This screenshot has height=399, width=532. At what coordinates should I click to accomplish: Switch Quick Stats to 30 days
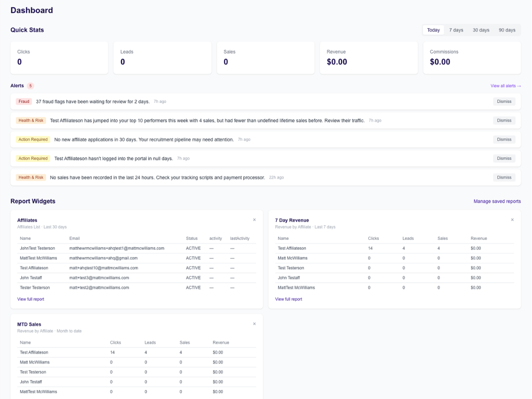481,30
